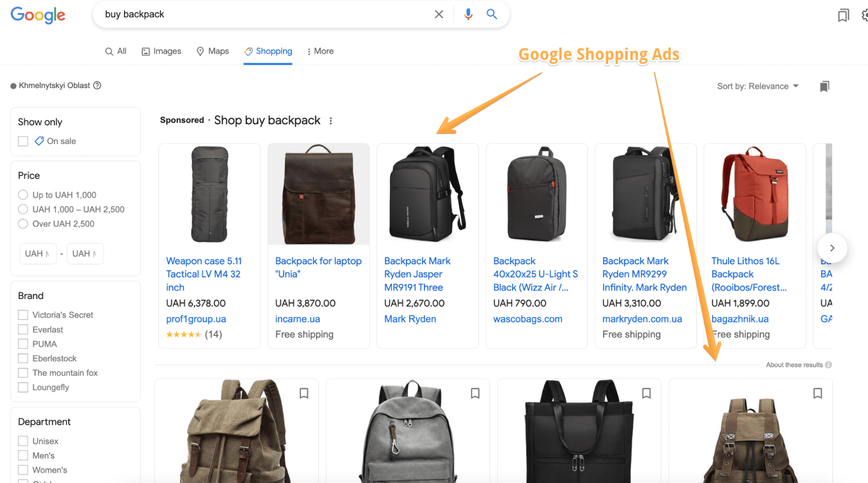Click the carousel right arrow to see more ads
The height and width of the screenshot is (483, 868).
click(832, 248)
